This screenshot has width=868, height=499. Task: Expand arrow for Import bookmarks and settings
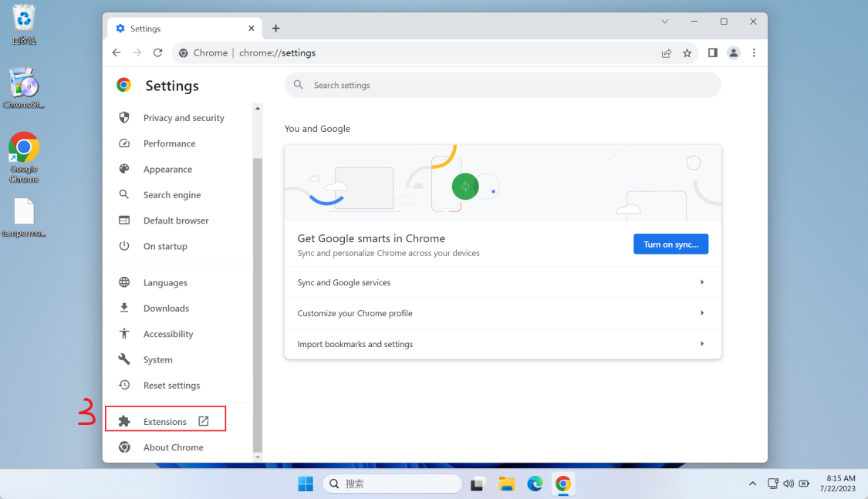tap(702, 344)
